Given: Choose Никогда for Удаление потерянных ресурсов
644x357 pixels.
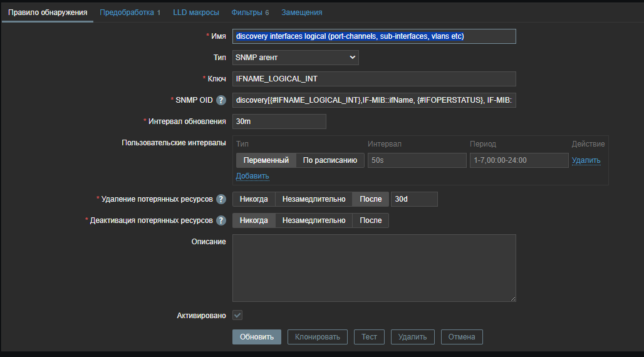Looking at the screenshot, I should click(254, 199).
